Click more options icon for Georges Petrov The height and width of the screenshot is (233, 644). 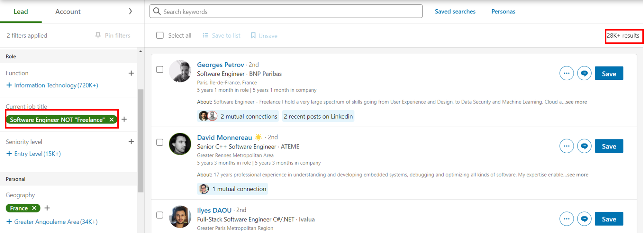tap(567, 74)
